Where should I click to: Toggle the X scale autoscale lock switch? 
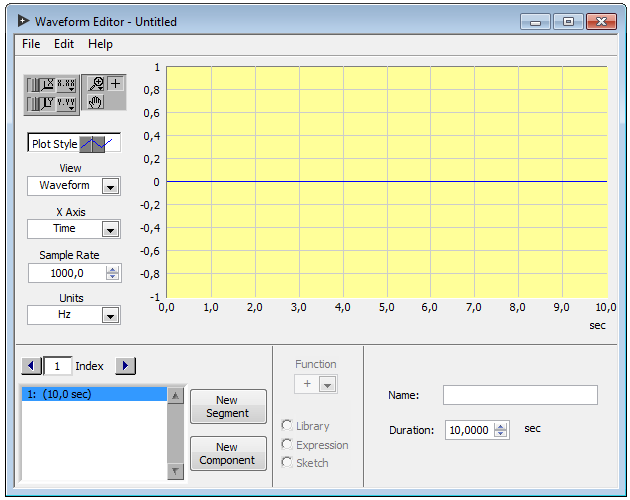(31, 85)
